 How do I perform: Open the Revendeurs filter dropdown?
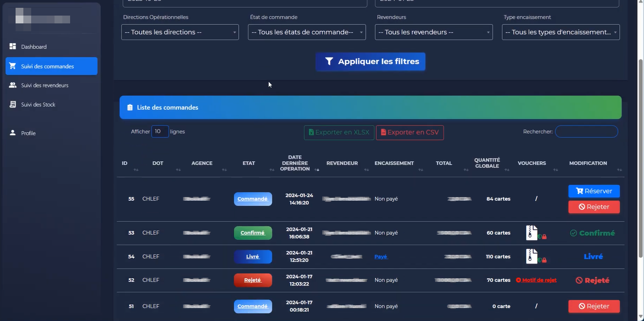tap(434, 32)
